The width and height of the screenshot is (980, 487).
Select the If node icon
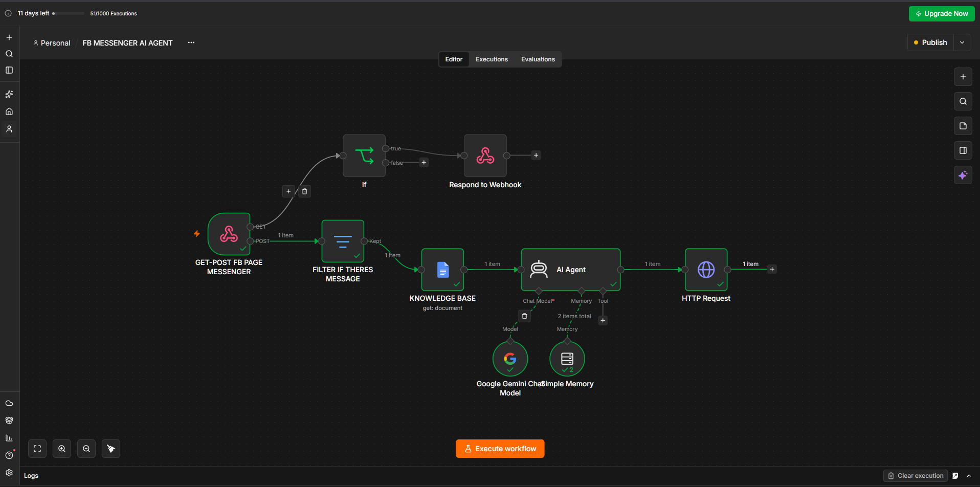pyautogui.click(x=364, y=156)
